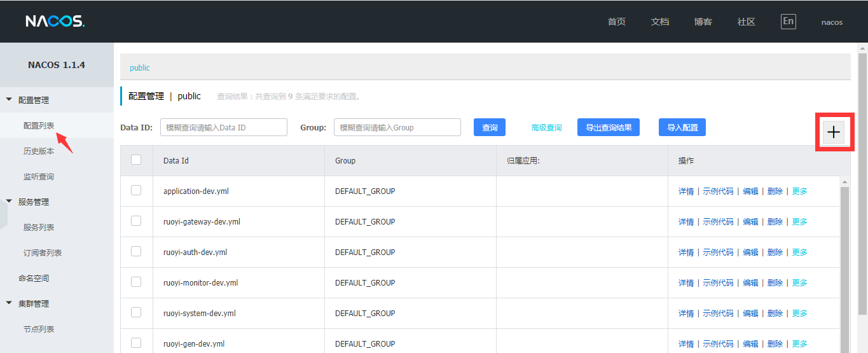The width and height of the screenshot is (868, 353).
Task: Collapse the 集群管理 sidebar section
Action: (x=9, y=303)
